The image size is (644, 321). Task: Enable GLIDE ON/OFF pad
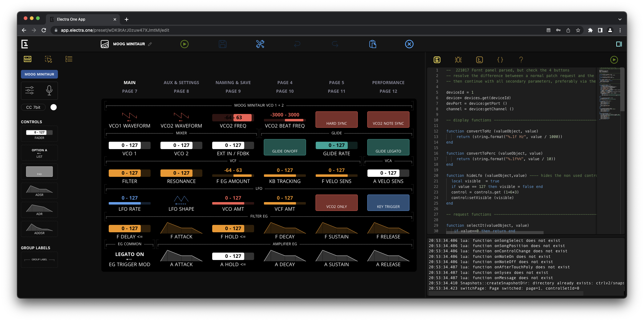(x=285, y=147)
